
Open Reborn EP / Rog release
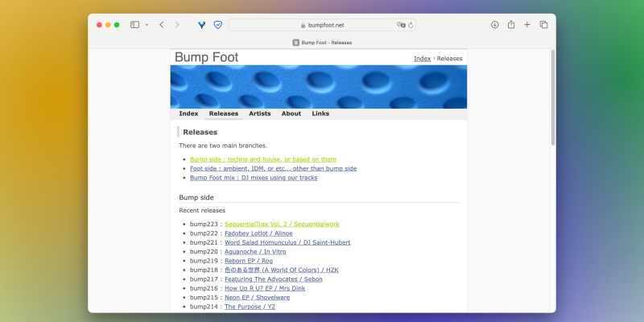click(250, 261)
